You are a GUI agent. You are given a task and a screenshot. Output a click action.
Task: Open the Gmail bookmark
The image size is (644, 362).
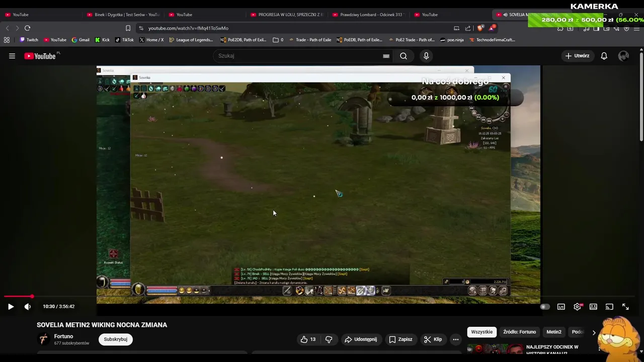click(80, 40)
